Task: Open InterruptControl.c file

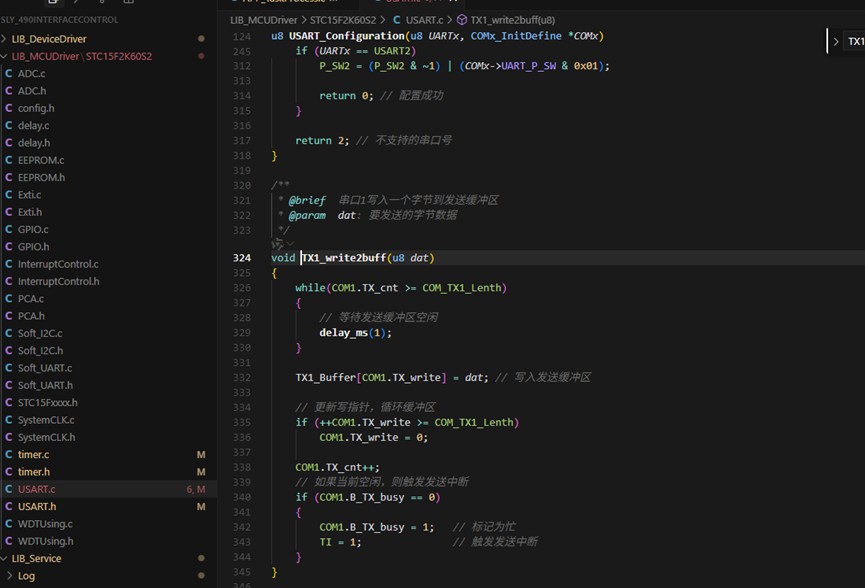Action: (x=58, y=264)
